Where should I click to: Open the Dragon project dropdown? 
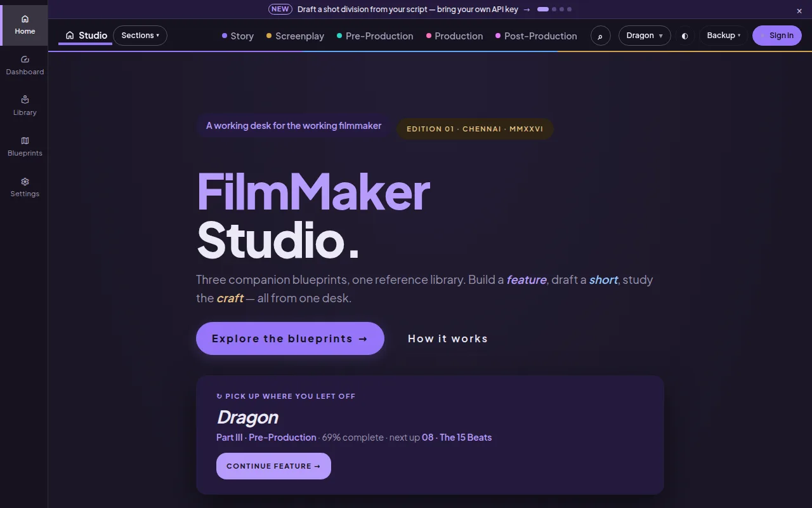click(x=645, y=36)
